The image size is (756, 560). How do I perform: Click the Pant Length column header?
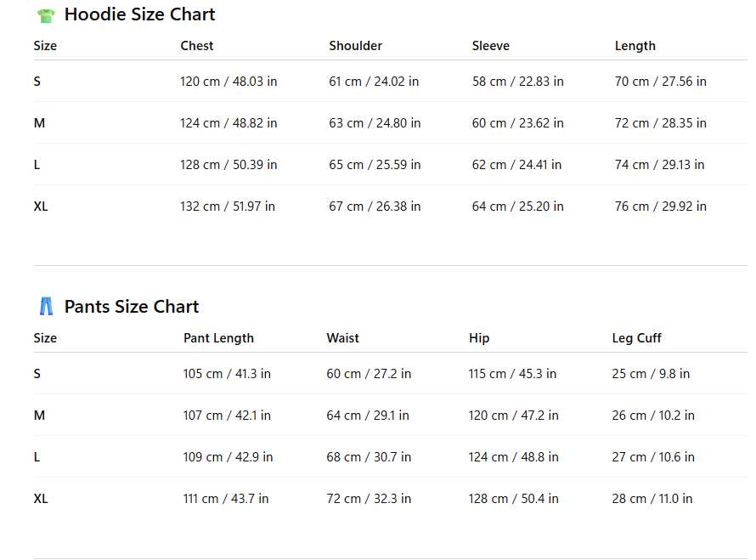(218, 338)
